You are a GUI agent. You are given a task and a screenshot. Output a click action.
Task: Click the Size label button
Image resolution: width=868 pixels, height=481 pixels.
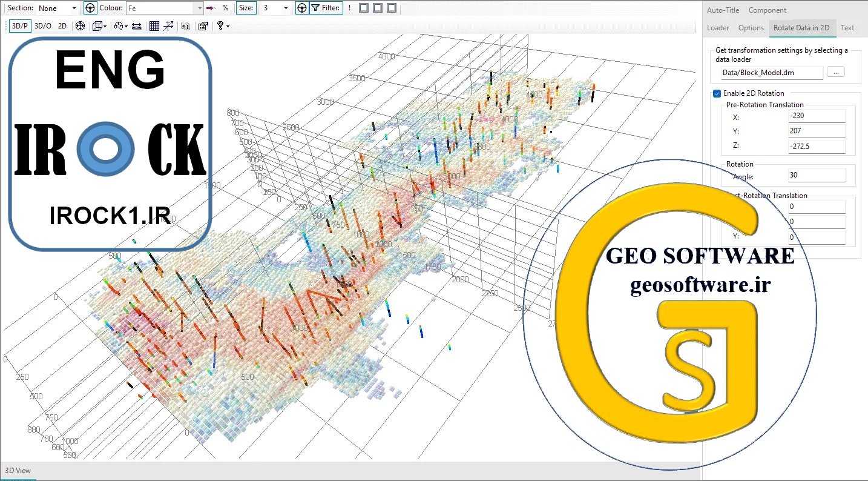coord(246,8)
